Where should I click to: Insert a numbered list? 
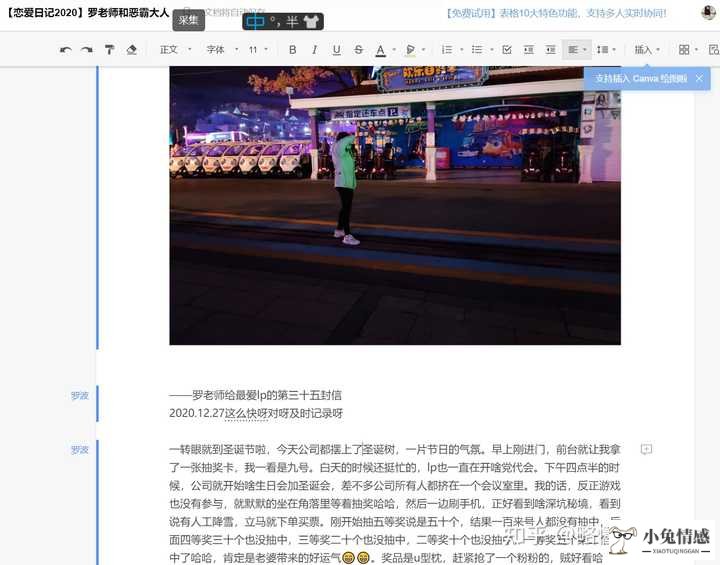tap(447, 50)
